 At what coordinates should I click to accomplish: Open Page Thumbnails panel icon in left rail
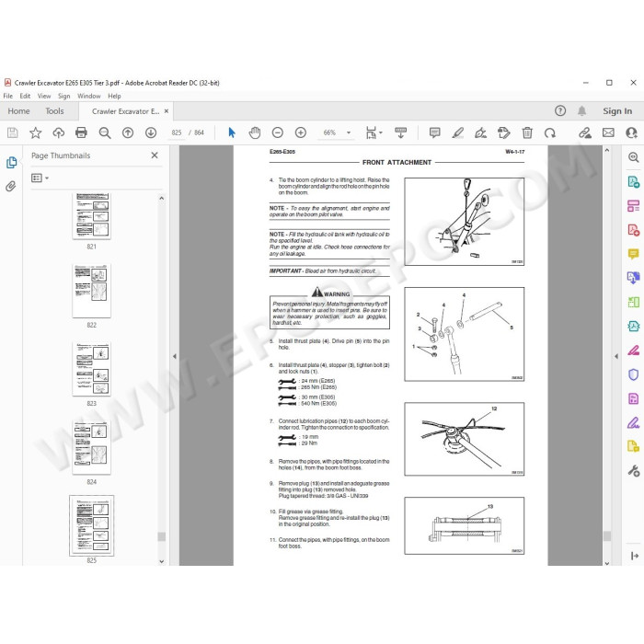(x=11, y=162)
